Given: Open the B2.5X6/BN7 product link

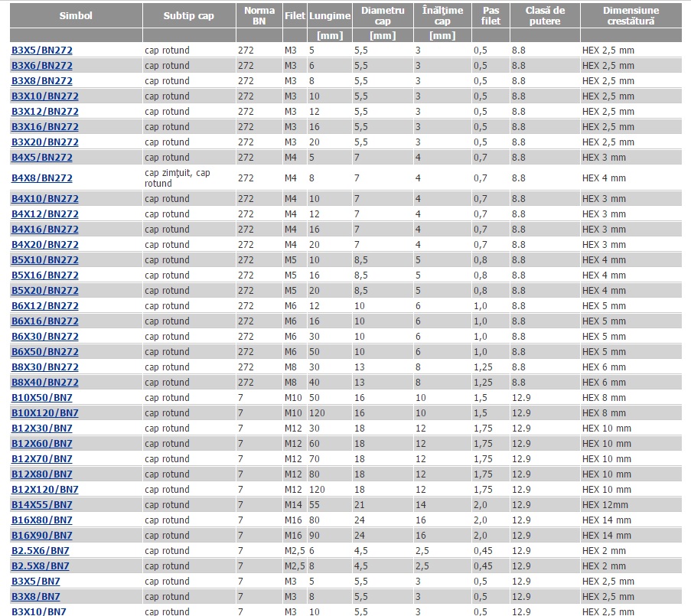Looking at the screenshot, I should click(x=41, y=551).
